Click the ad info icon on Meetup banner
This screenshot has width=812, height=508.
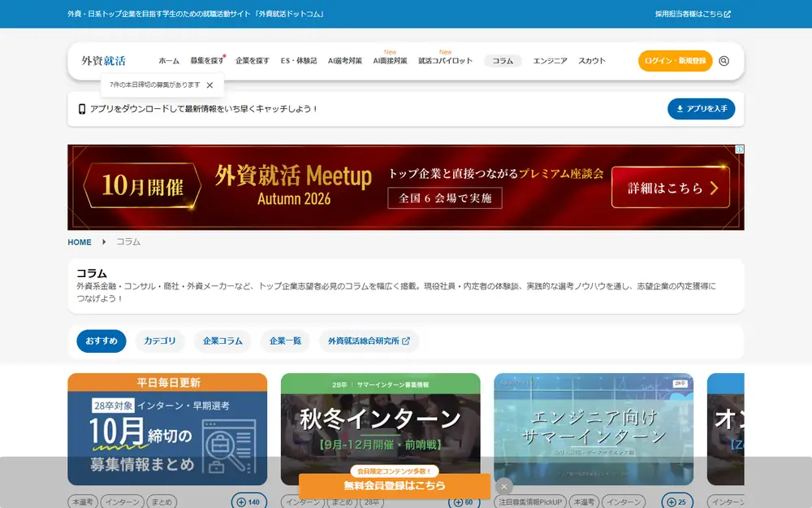tap(740, 150)
